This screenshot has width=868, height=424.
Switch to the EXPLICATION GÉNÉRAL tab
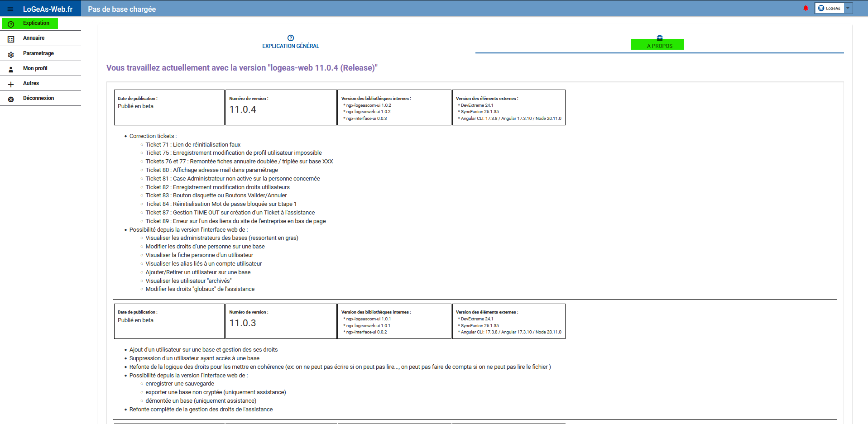click(x=291, y=46)
